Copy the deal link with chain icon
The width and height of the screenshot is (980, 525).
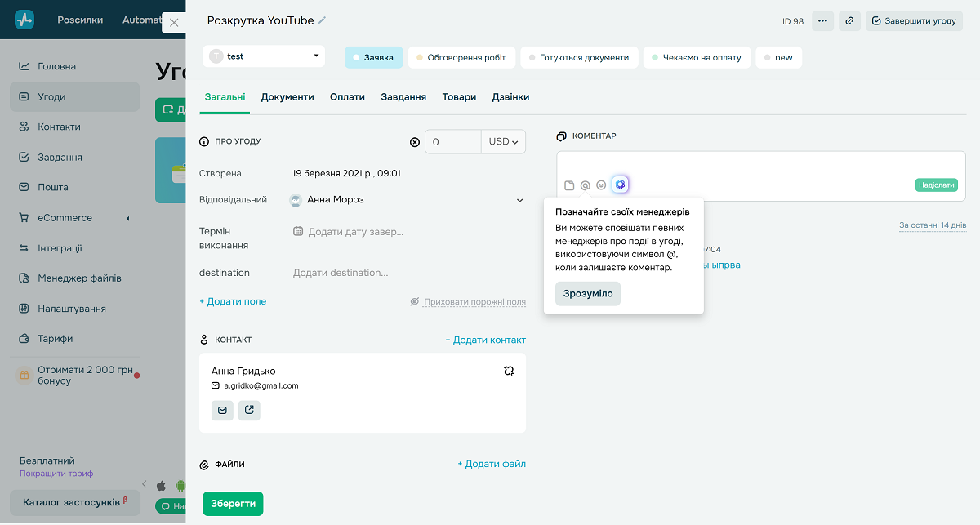(850, 21)
